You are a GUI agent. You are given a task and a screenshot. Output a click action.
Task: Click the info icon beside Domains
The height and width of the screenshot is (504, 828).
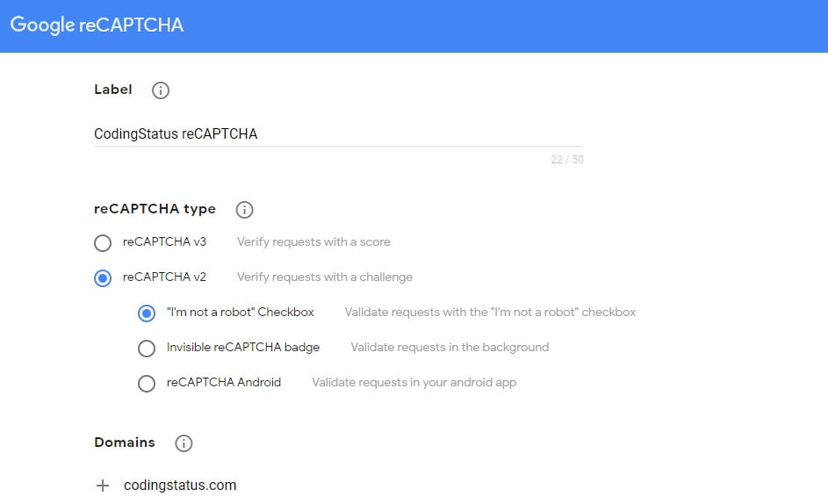(184, 443)
